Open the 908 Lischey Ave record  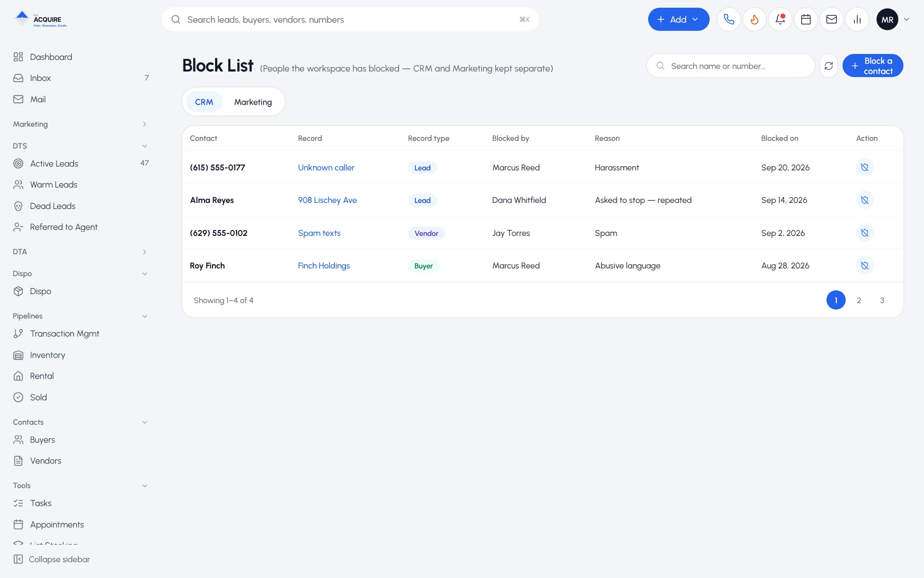tap(327, 200)
